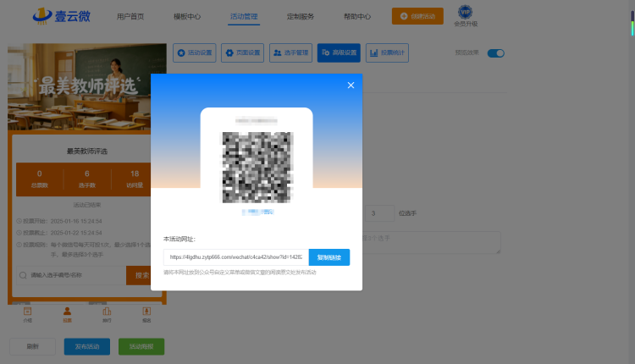The height and width of the screenshot is (364, 635).
Task: Click the QR code image in popup
Action: click(x=257, y=168)
